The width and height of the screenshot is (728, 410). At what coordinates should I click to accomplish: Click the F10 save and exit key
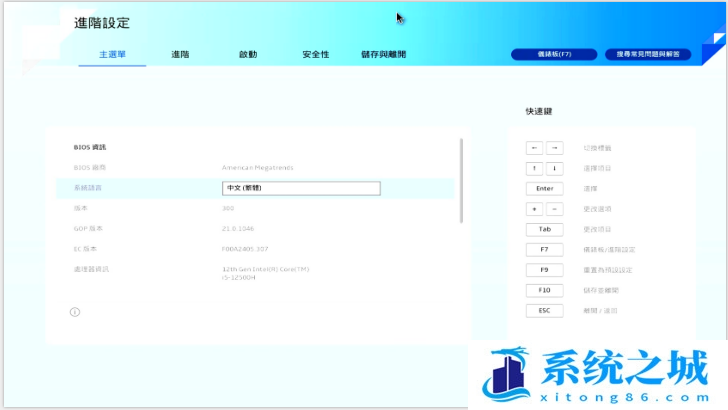pos(544,290)
